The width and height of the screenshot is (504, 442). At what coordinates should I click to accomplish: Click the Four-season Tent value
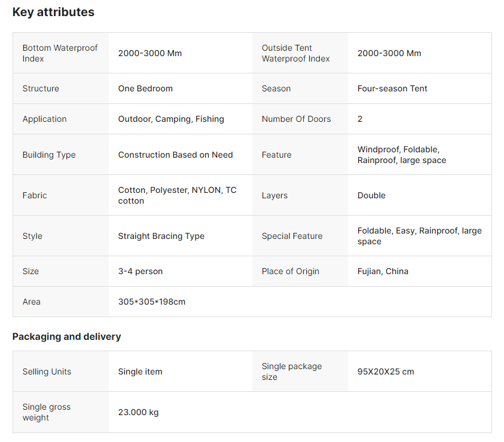click(x=392, y=88)
